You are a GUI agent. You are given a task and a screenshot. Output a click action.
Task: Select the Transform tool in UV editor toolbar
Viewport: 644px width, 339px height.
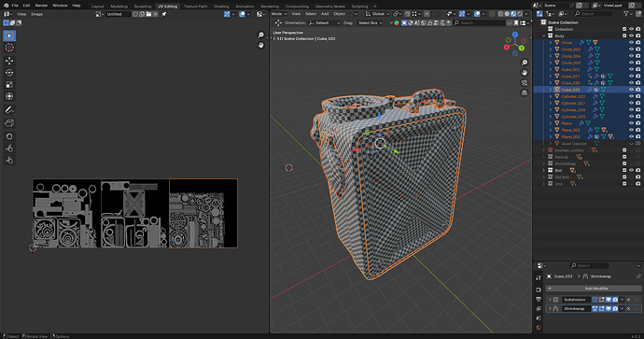[x=9, y=96]
